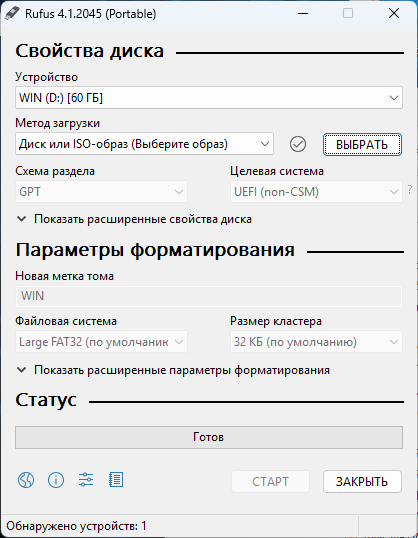Image resolution: width=418 pixels, height=538 pixels.
Task: Close the Rufus window with X
Action: 394,14
